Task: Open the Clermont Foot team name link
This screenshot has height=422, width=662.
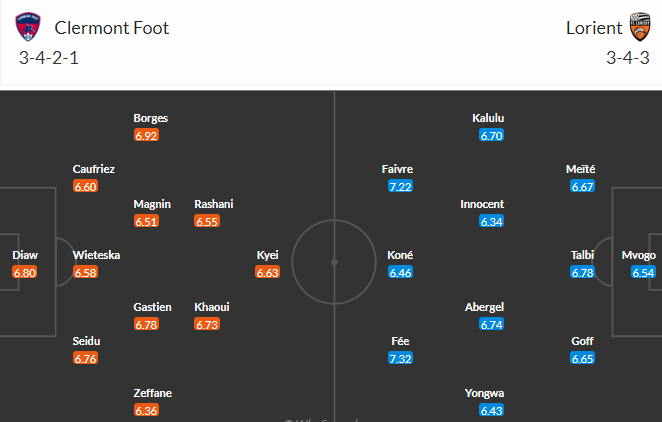Action: tap(112, 28)
